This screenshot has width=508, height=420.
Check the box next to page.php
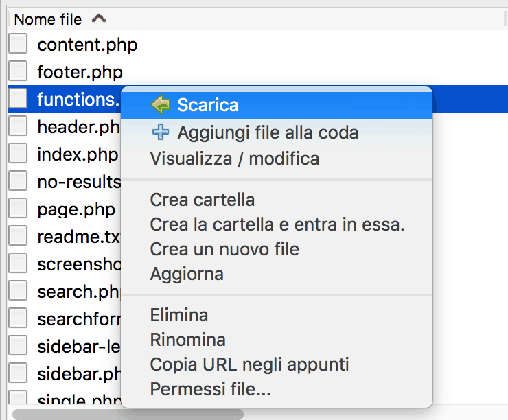pyautogui.click(x=18, y=208)
